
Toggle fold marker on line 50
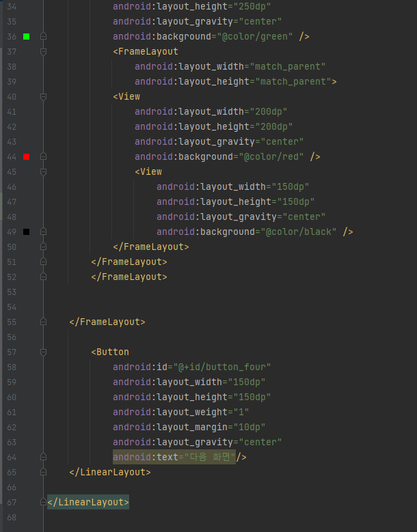[43, 247]
